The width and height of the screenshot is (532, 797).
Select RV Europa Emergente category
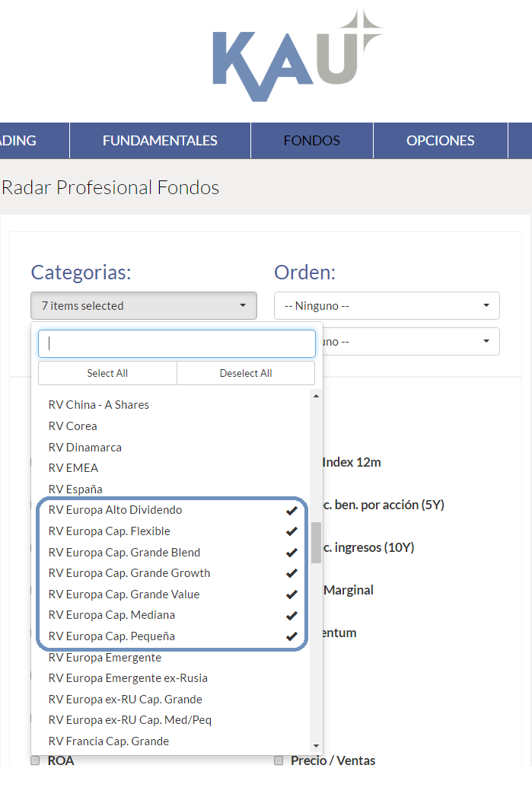coord(170,658)
